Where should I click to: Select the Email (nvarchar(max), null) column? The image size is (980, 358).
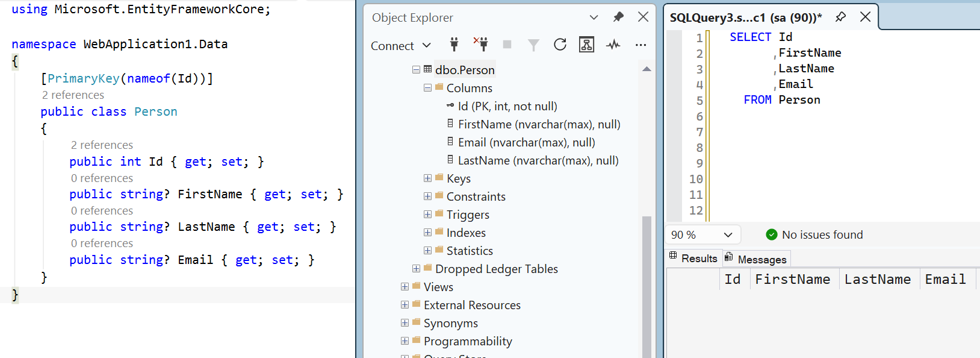pyautogui.click(x=526, y=142)
